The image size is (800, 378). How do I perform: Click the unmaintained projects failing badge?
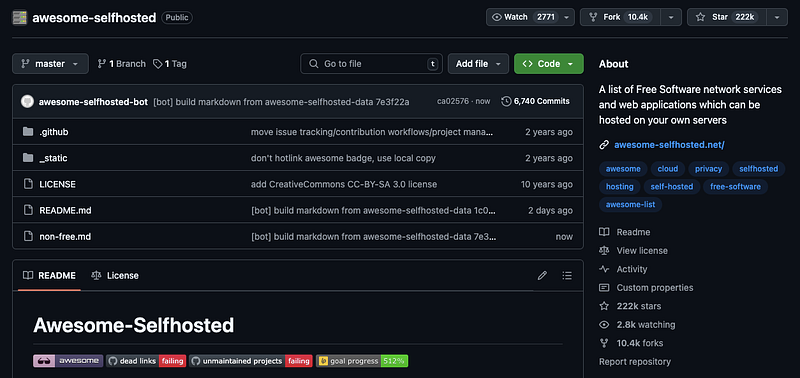251,361
